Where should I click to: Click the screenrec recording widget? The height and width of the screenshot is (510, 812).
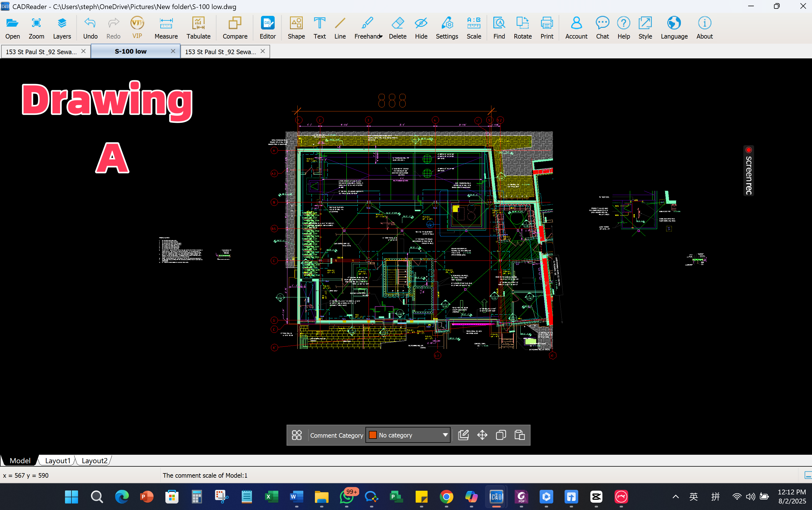pos(749,170)
